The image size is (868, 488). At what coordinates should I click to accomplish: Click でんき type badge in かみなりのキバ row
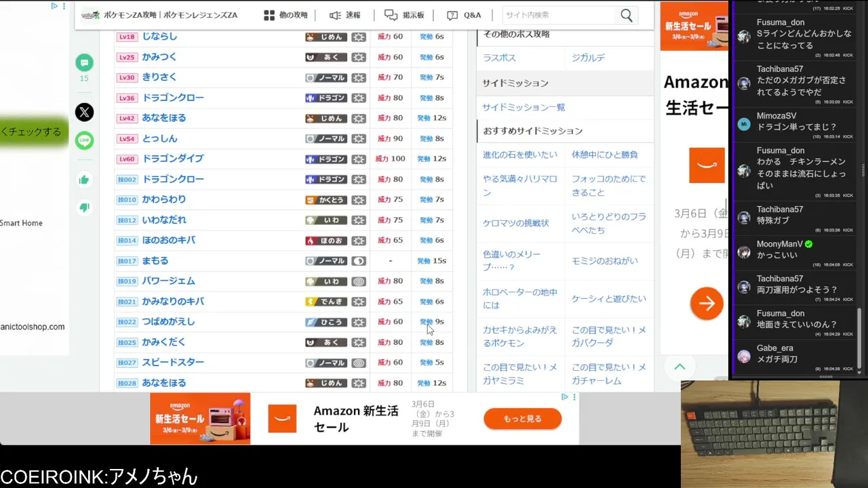(x=326, y=301)
